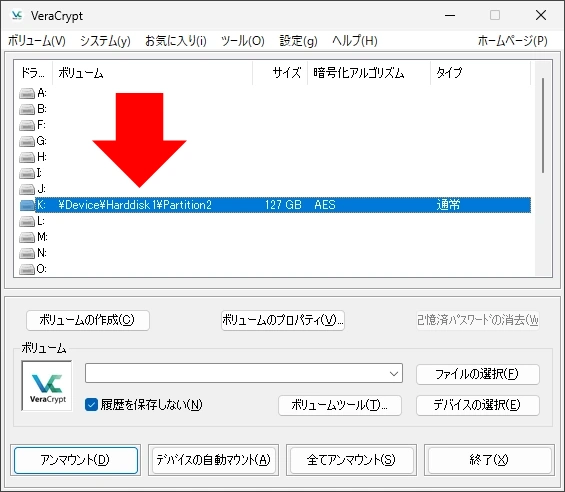Open the ホームページ(P) menu item
Screen dimensions: 565x492
pyautogui.click(x=512, y=41)
